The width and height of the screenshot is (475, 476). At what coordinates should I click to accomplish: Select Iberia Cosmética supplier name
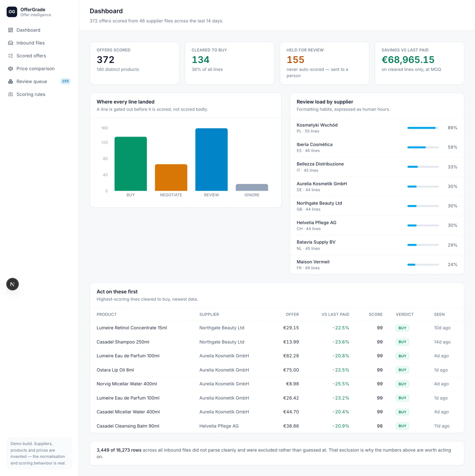tap(314, 144)
